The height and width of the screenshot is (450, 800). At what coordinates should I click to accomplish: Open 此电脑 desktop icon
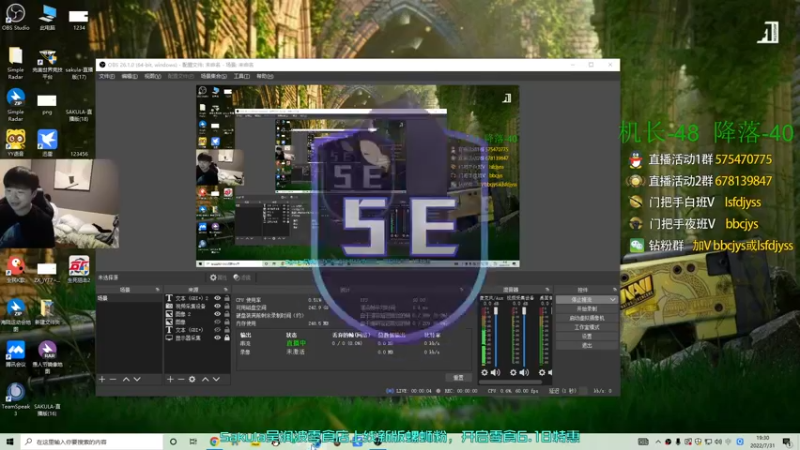pos(47,17)
